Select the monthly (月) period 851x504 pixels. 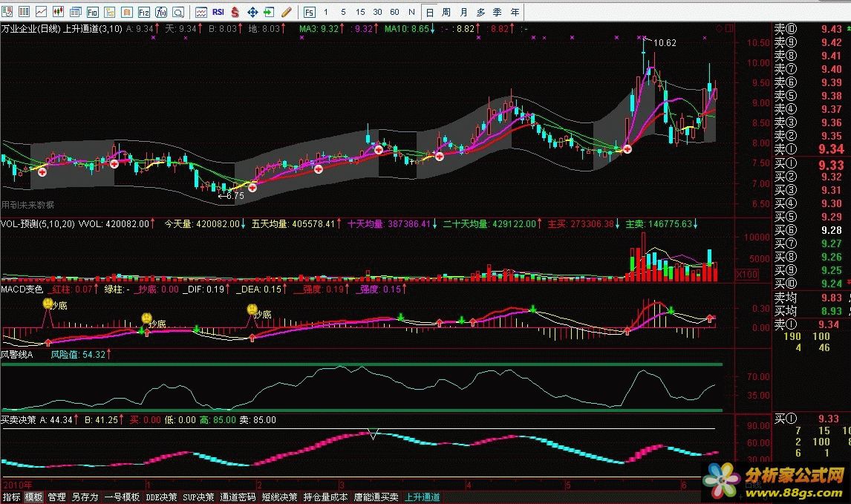[463, 12]
